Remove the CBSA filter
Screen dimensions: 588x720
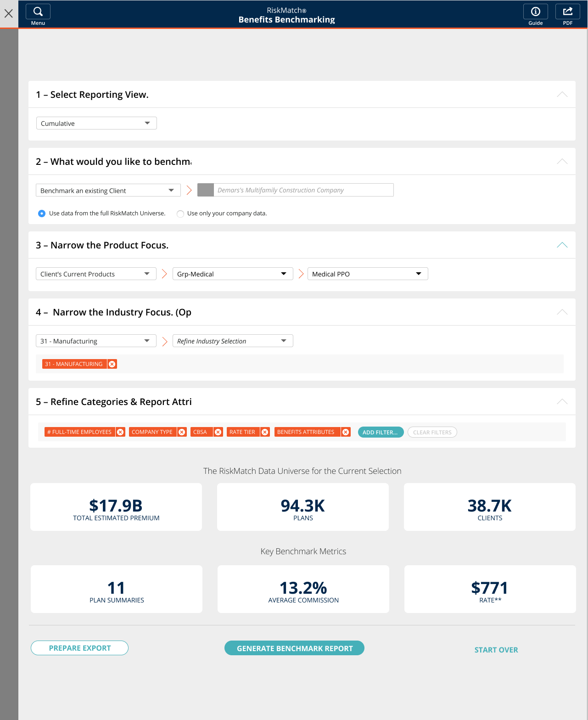pyautogui.click(x=218, y=432)
